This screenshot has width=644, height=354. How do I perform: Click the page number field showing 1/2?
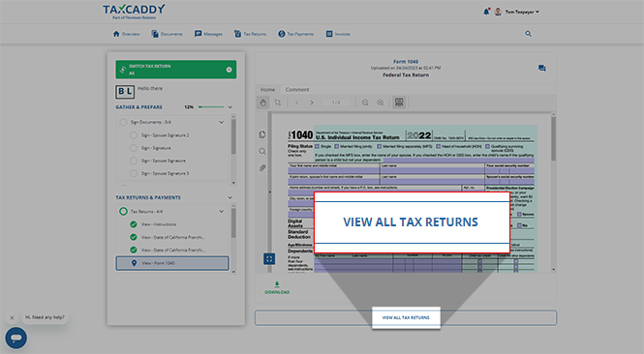pos(336,103)
